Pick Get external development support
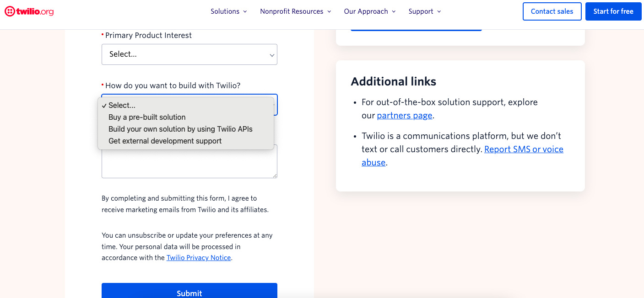644x298 pixels. tap(165, 141)
